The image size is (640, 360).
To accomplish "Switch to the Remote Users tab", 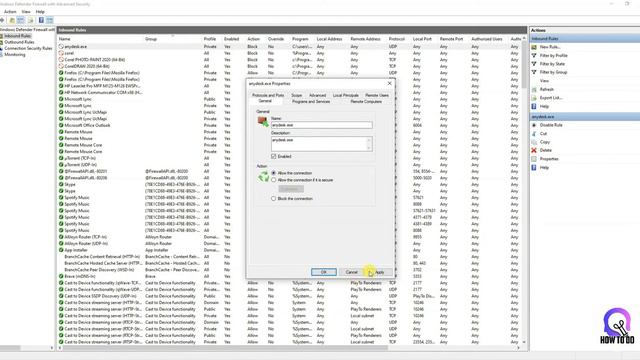I will (x=377, y=95).
